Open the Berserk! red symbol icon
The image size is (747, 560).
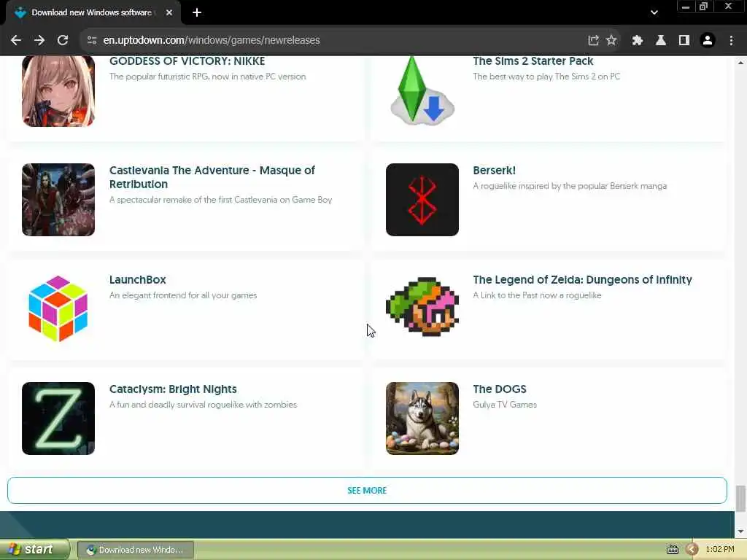pos(422,200)
